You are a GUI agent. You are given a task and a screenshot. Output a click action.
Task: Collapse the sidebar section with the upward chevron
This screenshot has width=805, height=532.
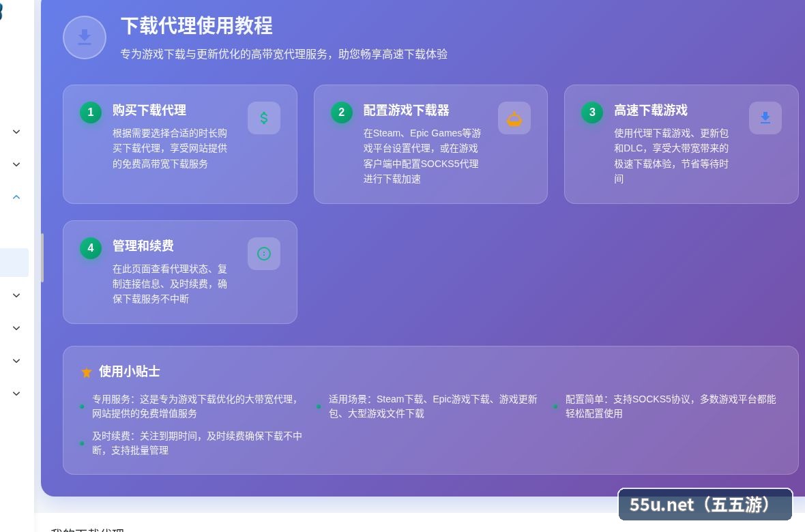(16, 197)
